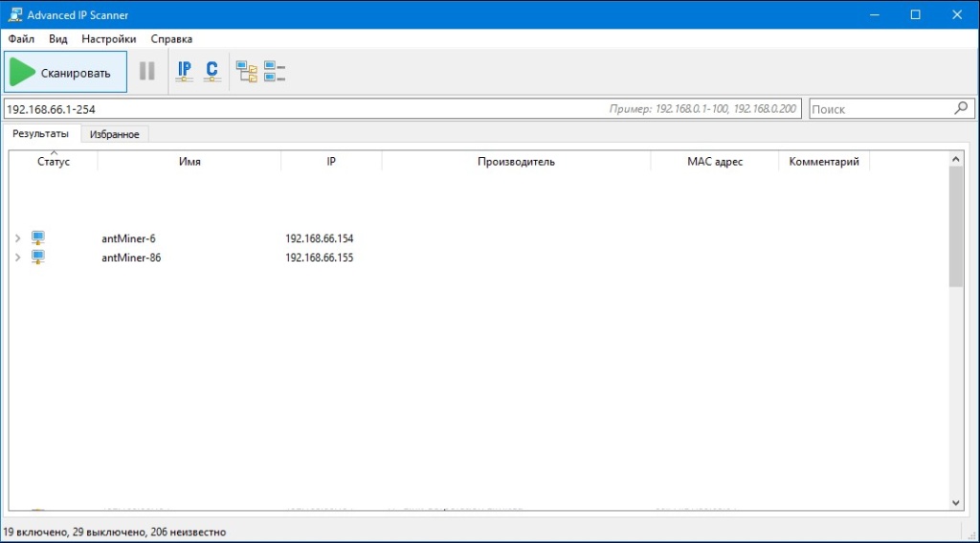Click the vertical scrollbar thumb
The image size is (980, 543).
[x=956, y=226]
